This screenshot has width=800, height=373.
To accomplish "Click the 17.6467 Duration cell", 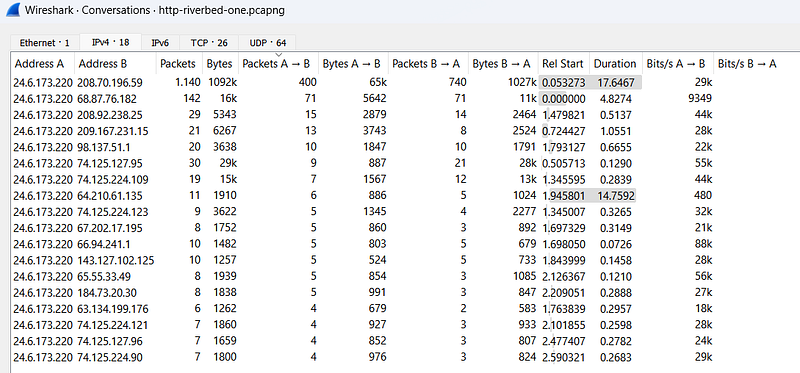I will 616,83.
